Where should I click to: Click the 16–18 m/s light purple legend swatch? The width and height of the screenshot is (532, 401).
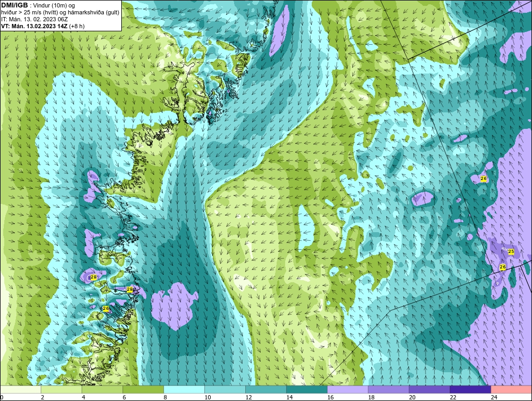click(348, 389)
